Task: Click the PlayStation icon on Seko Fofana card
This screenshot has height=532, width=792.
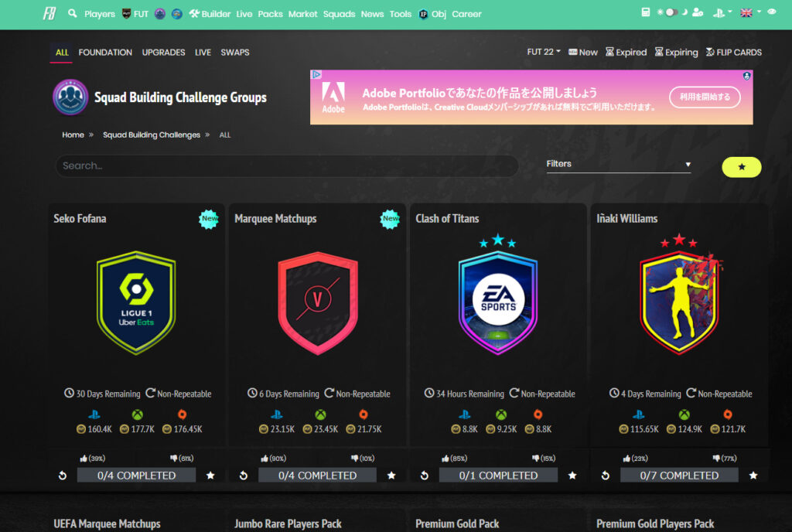Action: 94,415
